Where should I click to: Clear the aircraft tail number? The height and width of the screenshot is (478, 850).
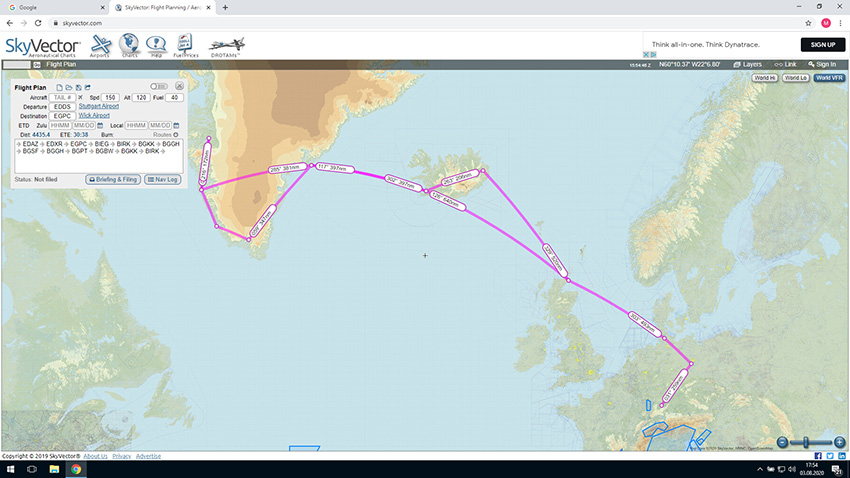pyautogui.click(x=80, y=97)
